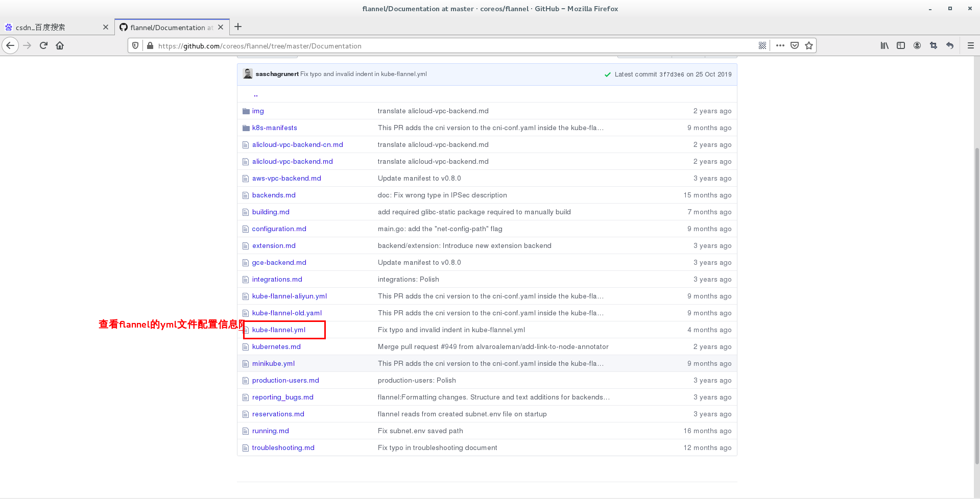Open commit 'main.go: add the net-config-path flag'
This screenshot has width=980, height=499.
click(440, 229)
